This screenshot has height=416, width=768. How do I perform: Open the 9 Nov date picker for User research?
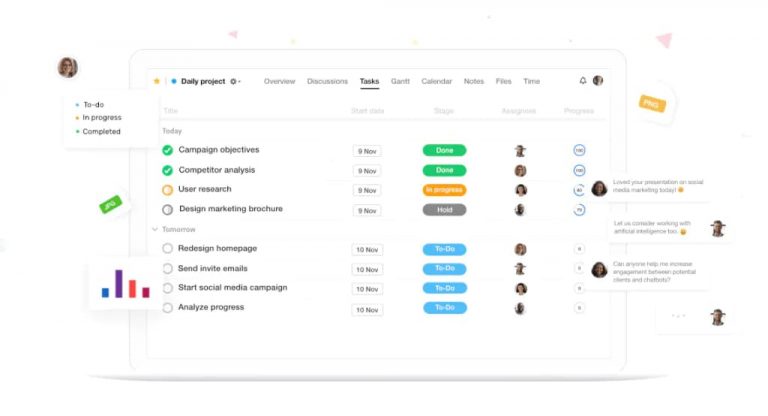pos(367,190)
